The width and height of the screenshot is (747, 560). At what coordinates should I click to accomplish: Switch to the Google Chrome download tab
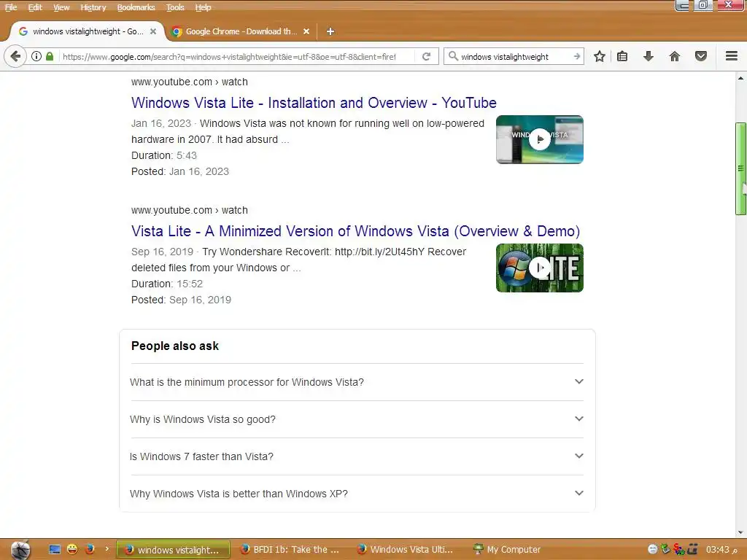coord(241,31)
